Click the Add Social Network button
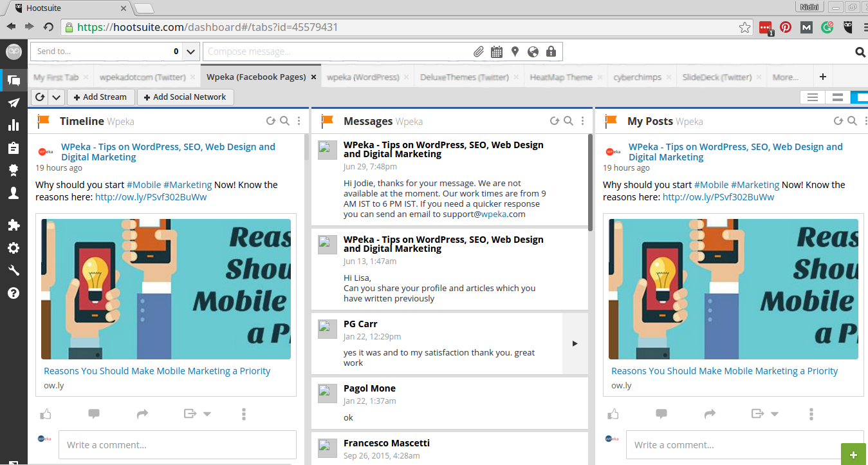 (x=185, y=97)
